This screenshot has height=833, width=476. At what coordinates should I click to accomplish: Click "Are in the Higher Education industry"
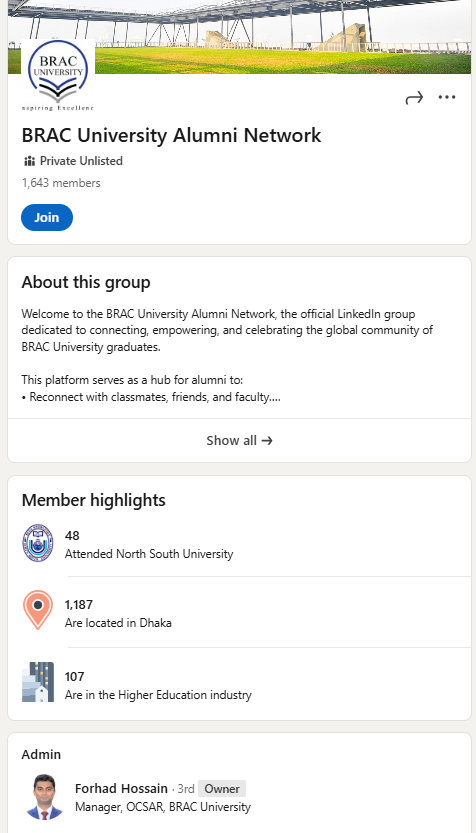(x=158, y=695)
